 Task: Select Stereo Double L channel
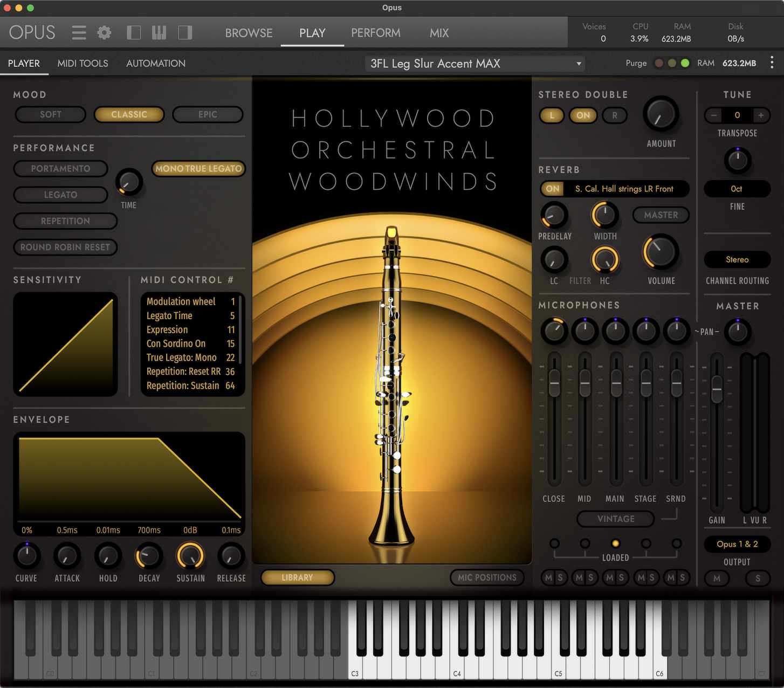552,115
